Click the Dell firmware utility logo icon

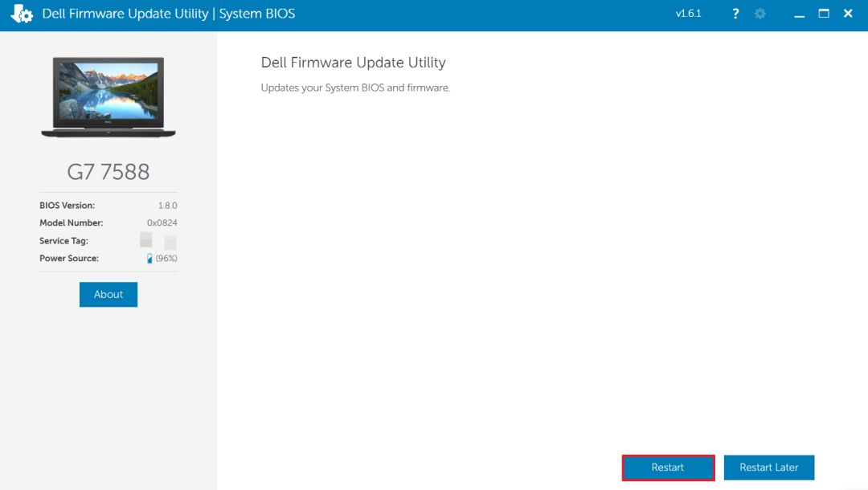pyautogui.click(x=22, y=14)
